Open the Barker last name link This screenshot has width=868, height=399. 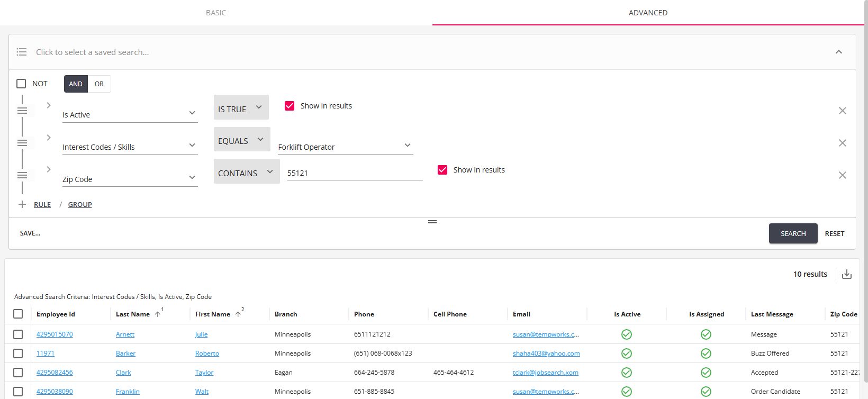click(125, 353)
